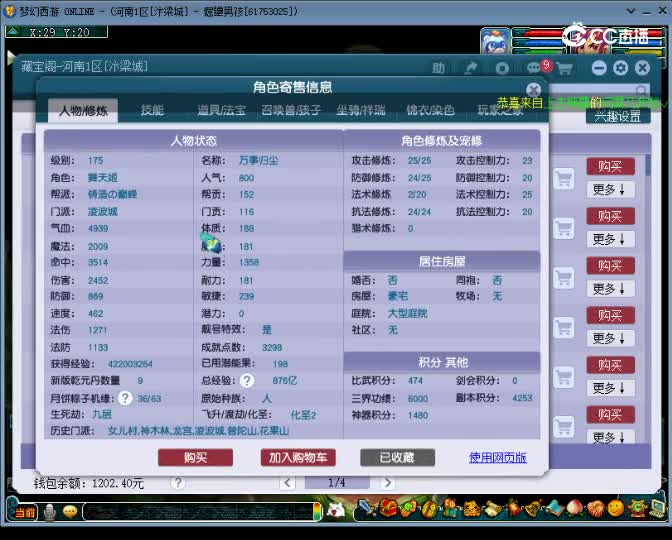
Task: Toggle the 已收藏 favorite button
Action: [x=397, y=457]
